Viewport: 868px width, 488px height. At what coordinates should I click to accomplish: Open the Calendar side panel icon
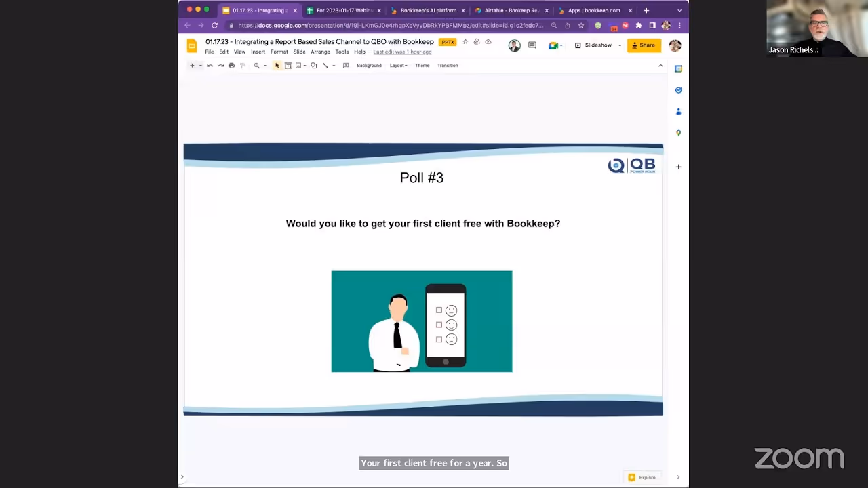pos(678,69)
